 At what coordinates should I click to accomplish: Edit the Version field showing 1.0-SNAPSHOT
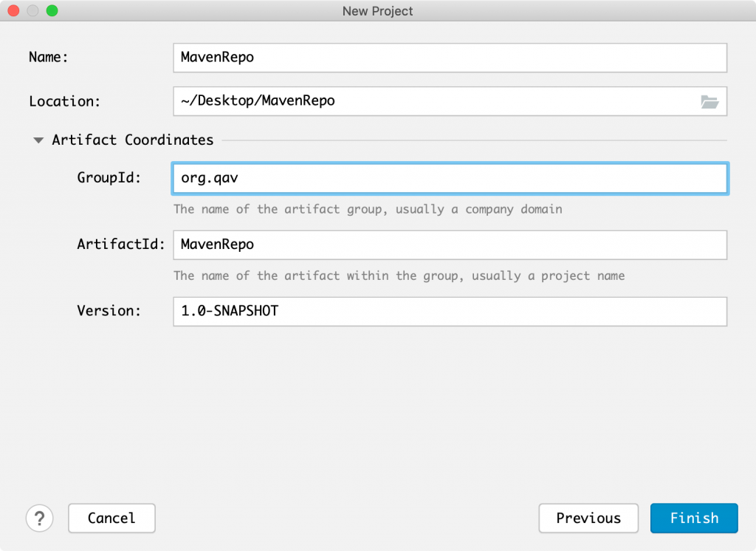450,311
